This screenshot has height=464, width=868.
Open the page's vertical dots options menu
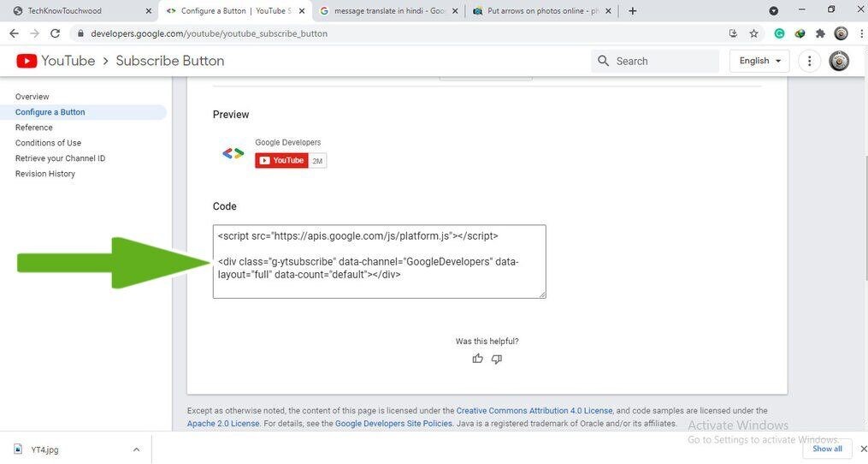point(809,61)
